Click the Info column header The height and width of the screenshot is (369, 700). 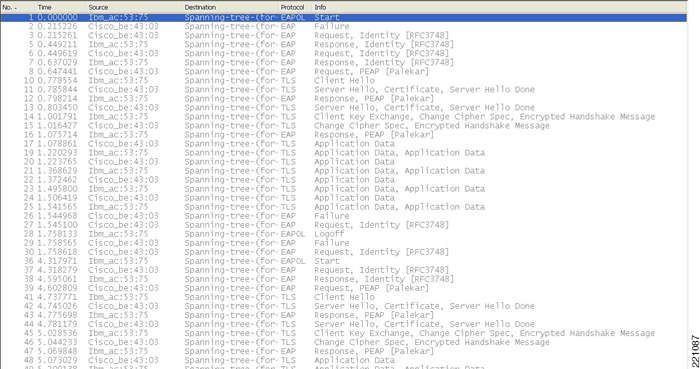point(499,7)
